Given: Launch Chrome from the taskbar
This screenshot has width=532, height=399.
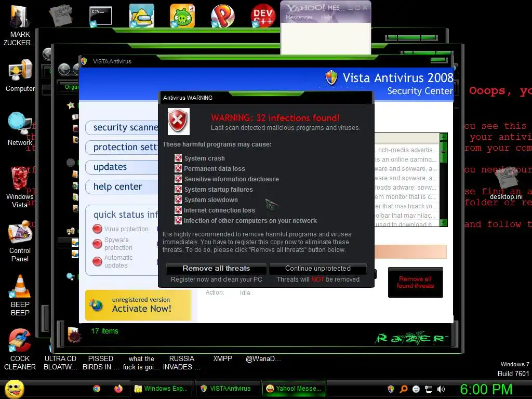Looking at the screenshot, I should pyautogui.click(x=97, y=389).
